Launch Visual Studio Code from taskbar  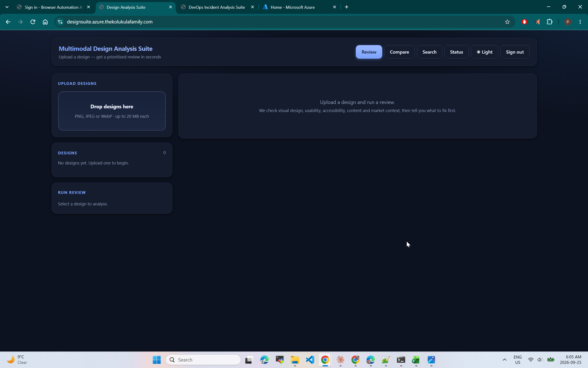pos(310,360)
